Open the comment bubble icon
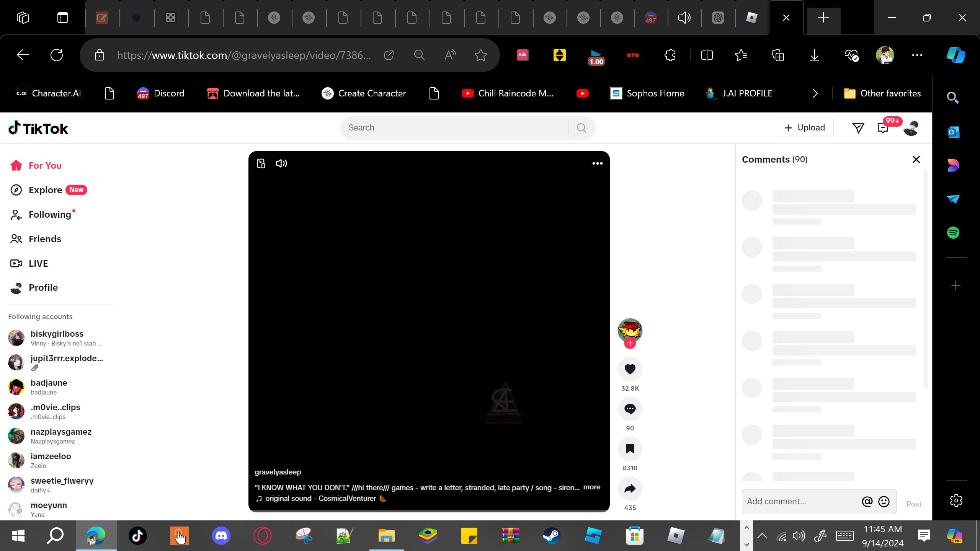Screen dimensions: 980x551 630,409
